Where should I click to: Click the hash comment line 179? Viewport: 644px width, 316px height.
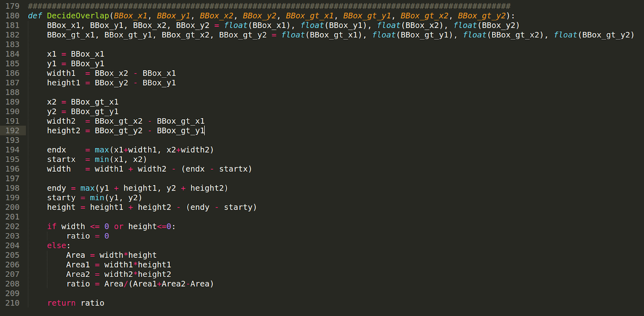pos(269,6)
